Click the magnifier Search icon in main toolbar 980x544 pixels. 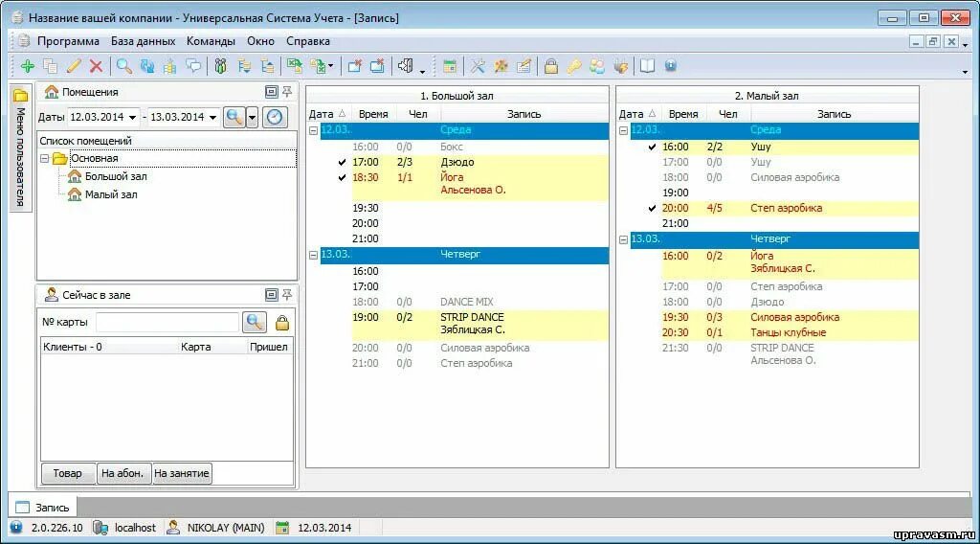124,66
